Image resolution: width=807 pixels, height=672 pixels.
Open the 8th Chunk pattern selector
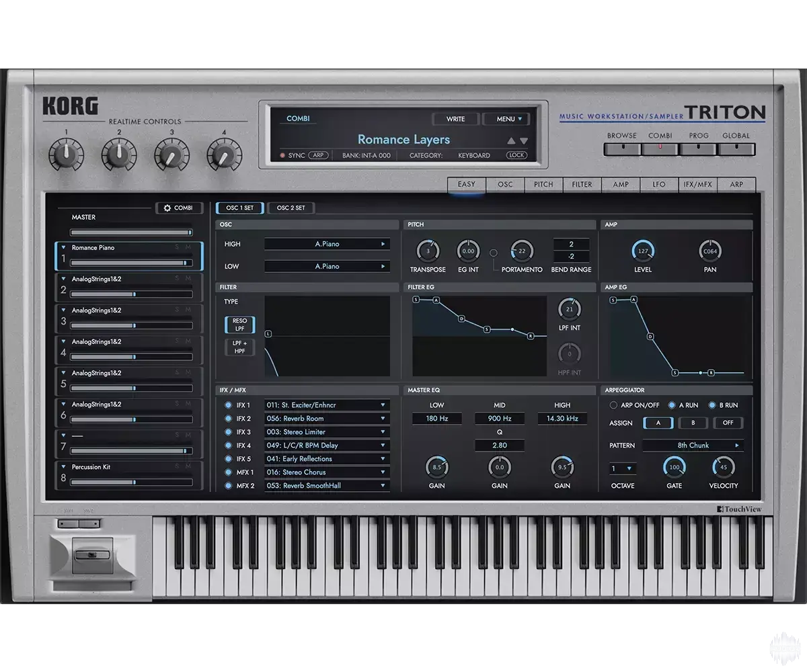693,446
